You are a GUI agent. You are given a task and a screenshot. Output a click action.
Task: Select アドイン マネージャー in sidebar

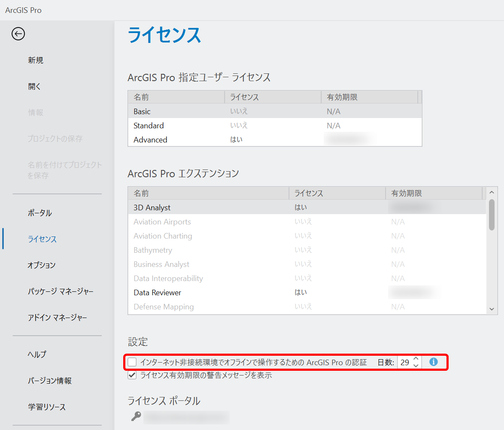click(58, 318)
